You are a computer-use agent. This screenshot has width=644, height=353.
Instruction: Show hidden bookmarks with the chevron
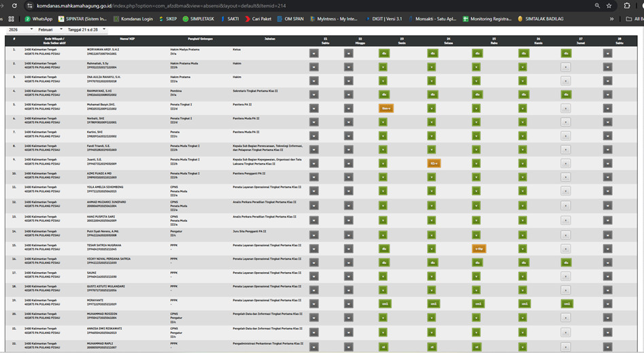(611, 19)
